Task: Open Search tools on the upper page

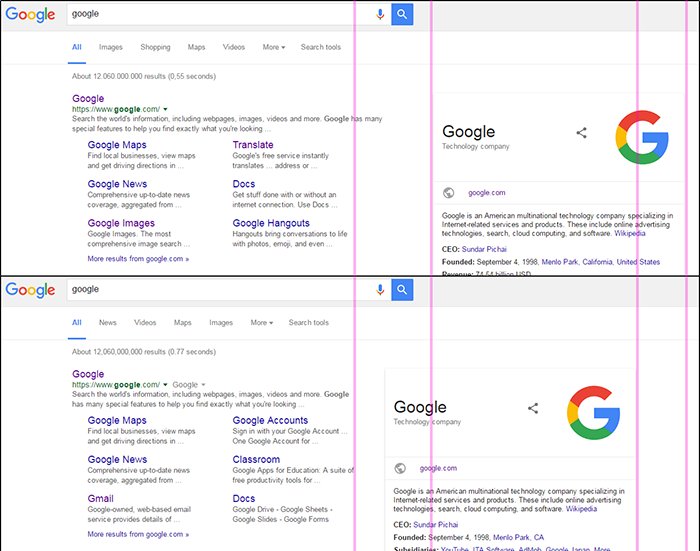Action: click(320, 47)
